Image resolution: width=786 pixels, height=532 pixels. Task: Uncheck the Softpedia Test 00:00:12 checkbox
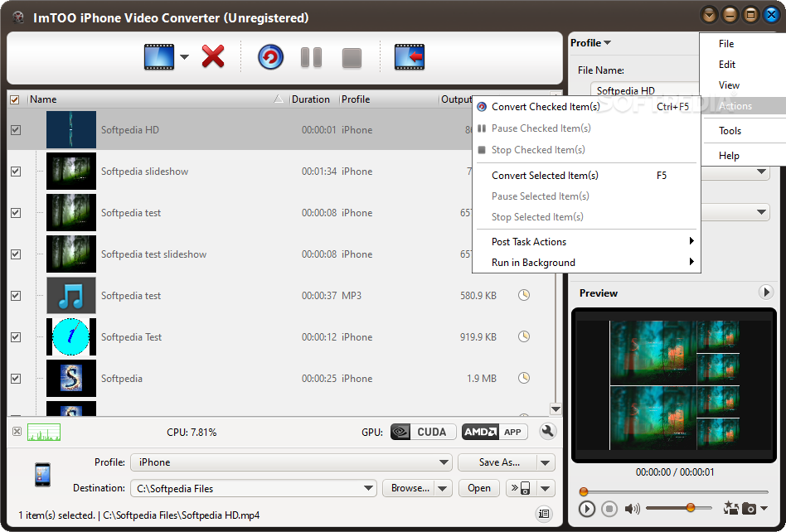(16, 336)
